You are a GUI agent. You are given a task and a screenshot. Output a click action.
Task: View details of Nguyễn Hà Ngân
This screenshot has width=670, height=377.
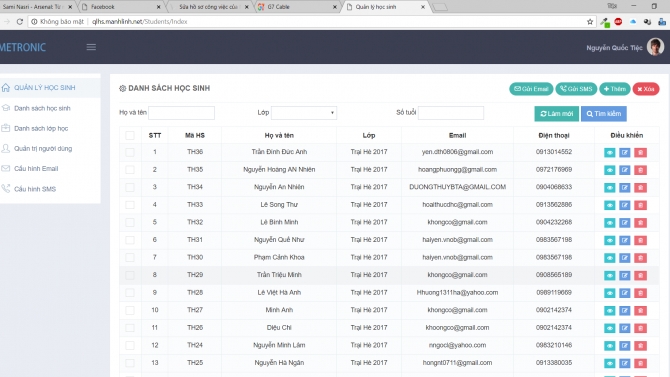[x=609, y=363]
